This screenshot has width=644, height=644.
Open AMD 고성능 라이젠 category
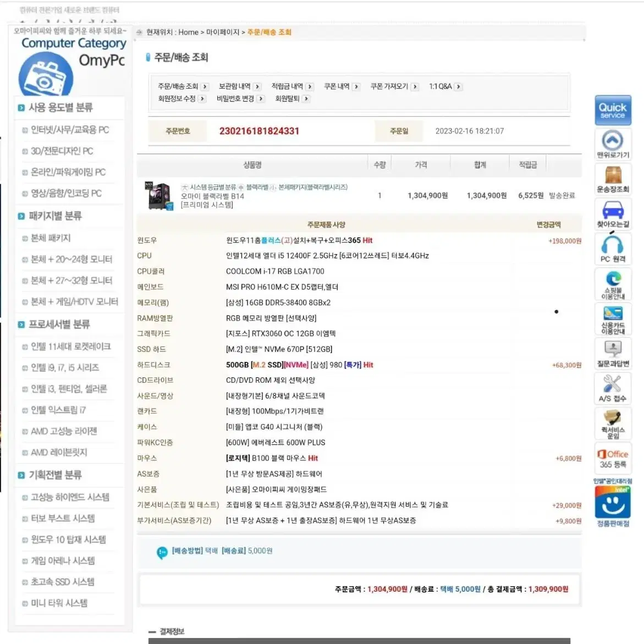click(64, 431)
